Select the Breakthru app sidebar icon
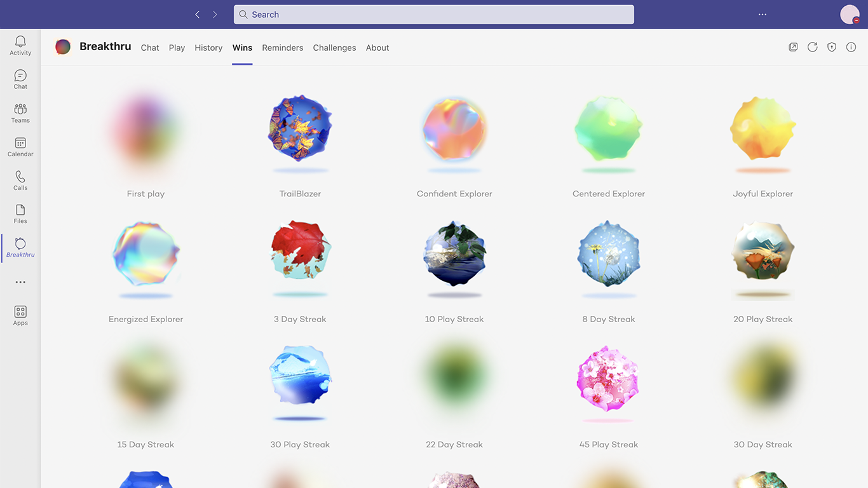 pyautogui.click(x=20, y=248)
